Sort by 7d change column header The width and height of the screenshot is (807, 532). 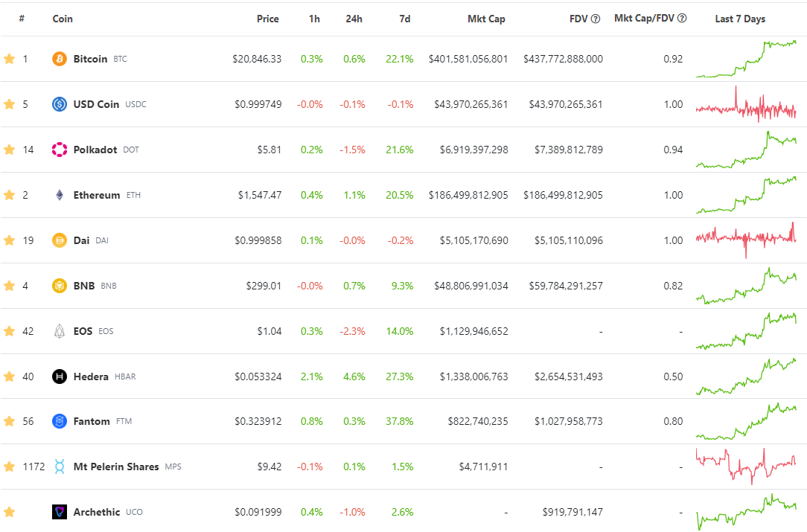click(405, 19)
